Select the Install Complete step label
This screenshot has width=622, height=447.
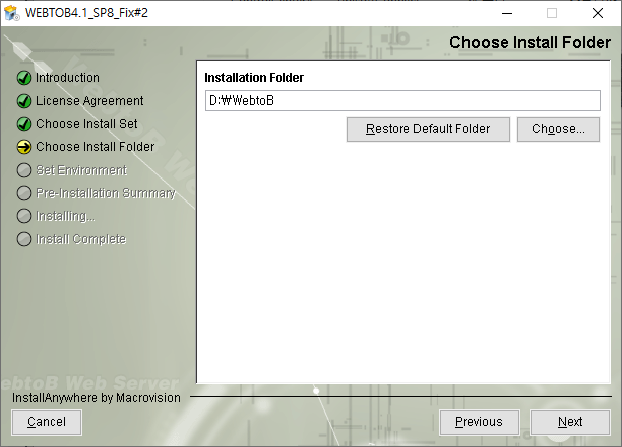(81, 239)
